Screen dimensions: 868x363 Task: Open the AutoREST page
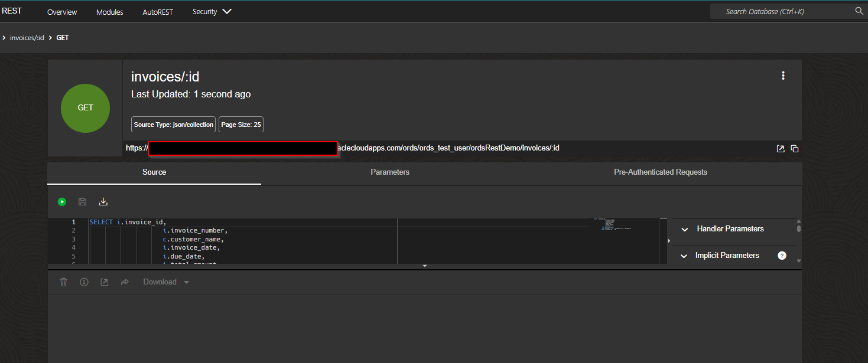click(x=158, y=11)
